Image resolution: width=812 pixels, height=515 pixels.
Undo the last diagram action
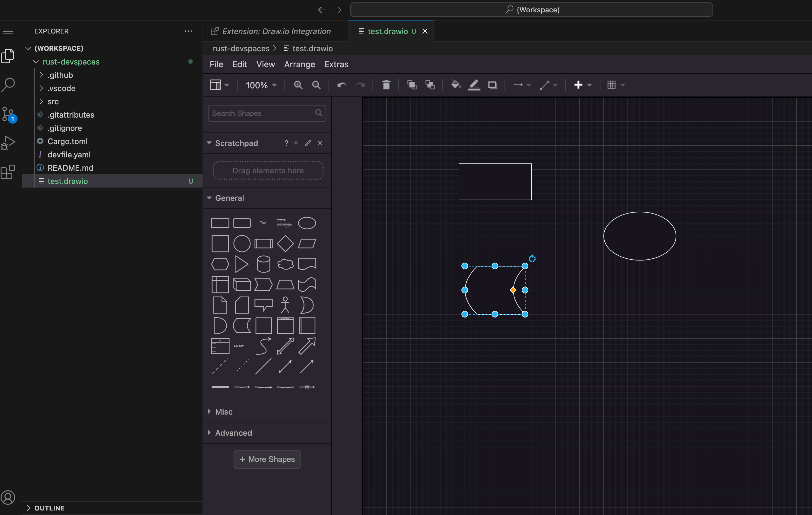[x=342, y=85]
